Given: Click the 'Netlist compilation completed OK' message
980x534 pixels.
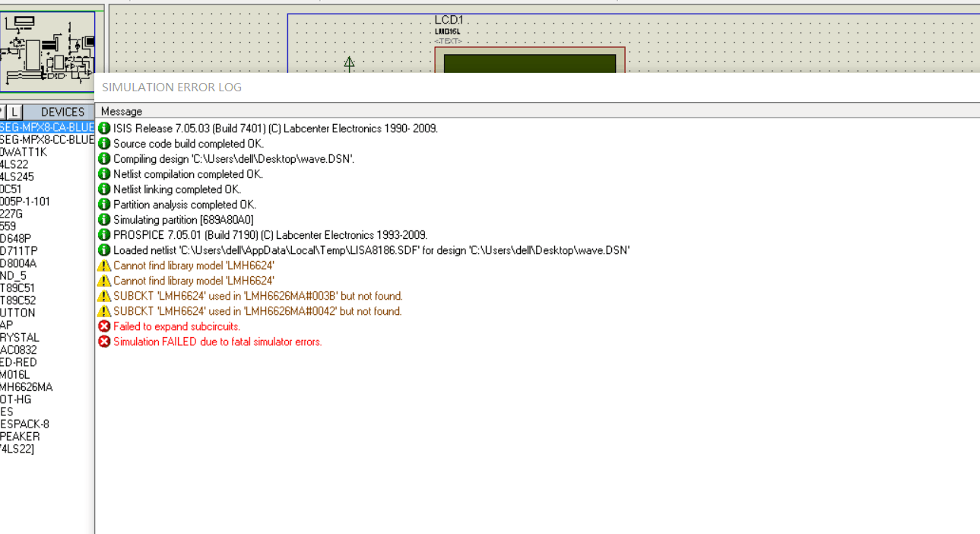Looking at the screenshot, I should tap(188, 174).
